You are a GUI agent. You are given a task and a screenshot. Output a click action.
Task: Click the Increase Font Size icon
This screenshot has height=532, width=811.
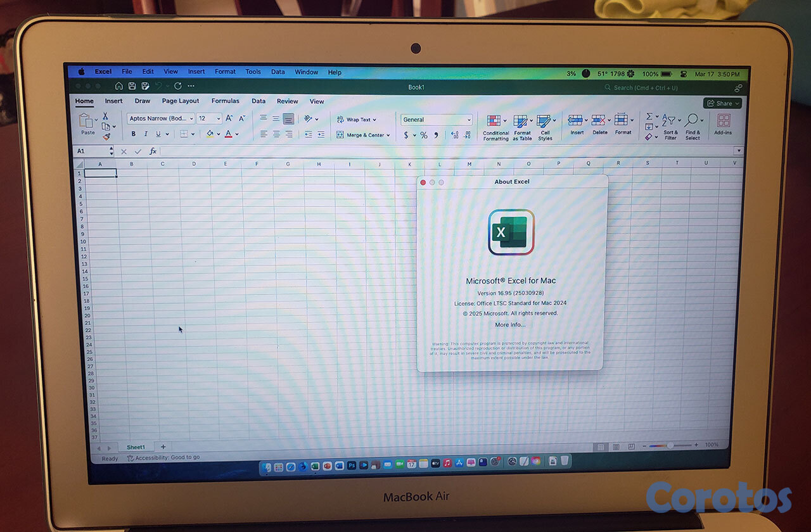[229, 118]
